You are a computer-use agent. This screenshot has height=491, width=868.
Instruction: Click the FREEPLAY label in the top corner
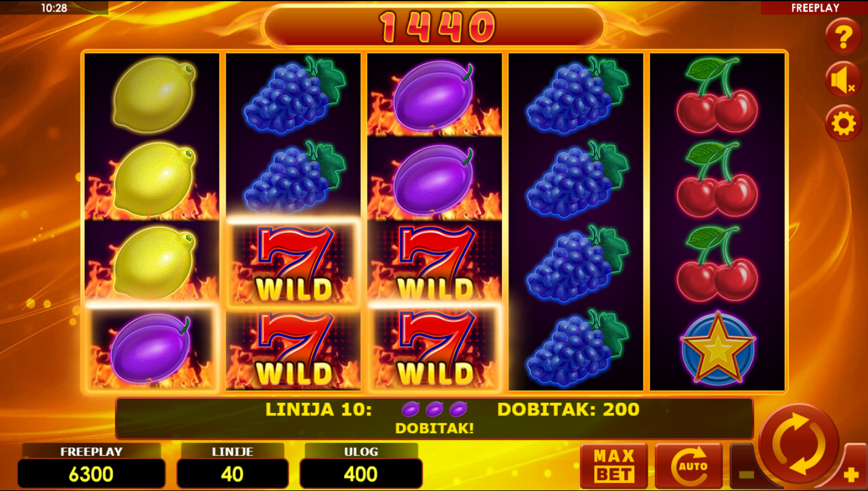(815, 8)
